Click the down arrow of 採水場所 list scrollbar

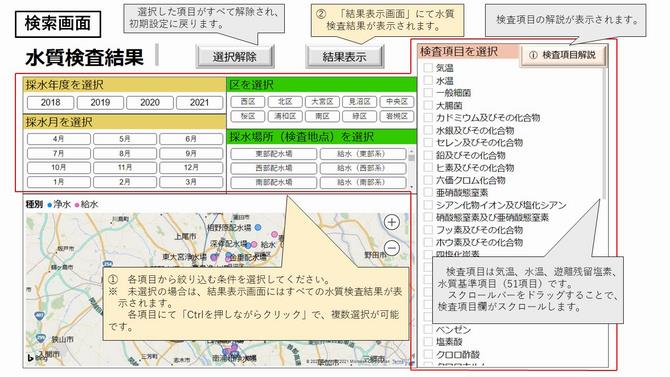pyautogui.click(x=411, y=187)
